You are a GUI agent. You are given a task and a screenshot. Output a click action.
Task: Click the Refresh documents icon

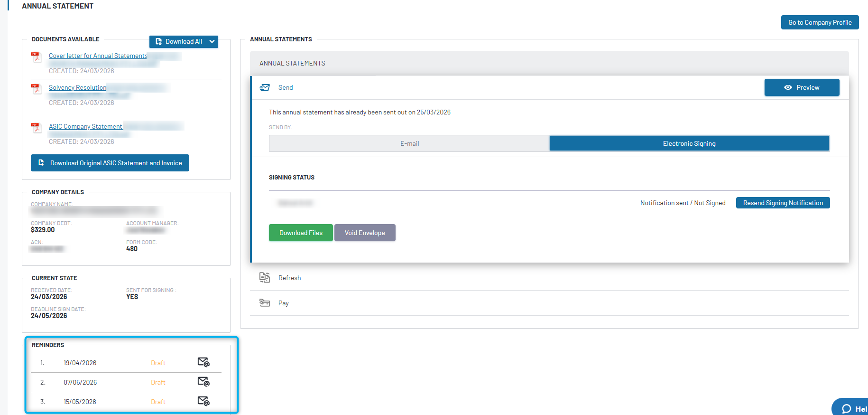[x=265, y=278]
